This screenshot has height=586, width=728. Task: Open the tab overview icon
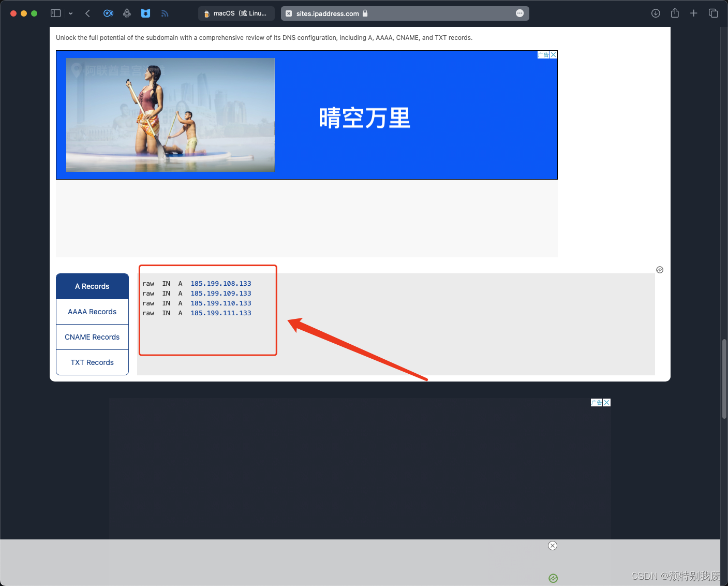tap(714, 13)
